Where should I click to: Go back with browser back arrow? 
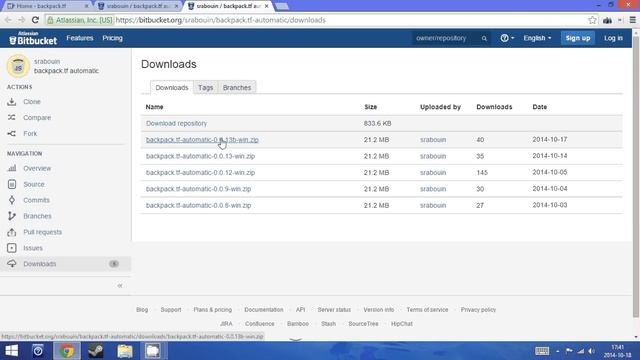[8, 20]
